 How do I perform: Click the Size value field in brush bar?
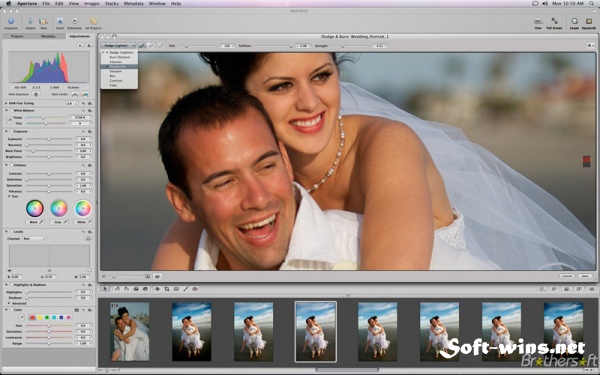tap(227, 46)
